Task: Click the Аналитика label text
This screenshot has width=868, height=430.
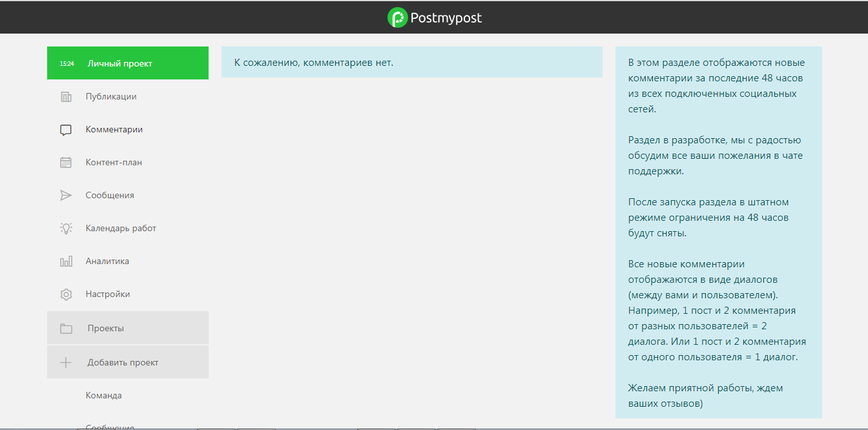Action: click(x=107, y=261)
